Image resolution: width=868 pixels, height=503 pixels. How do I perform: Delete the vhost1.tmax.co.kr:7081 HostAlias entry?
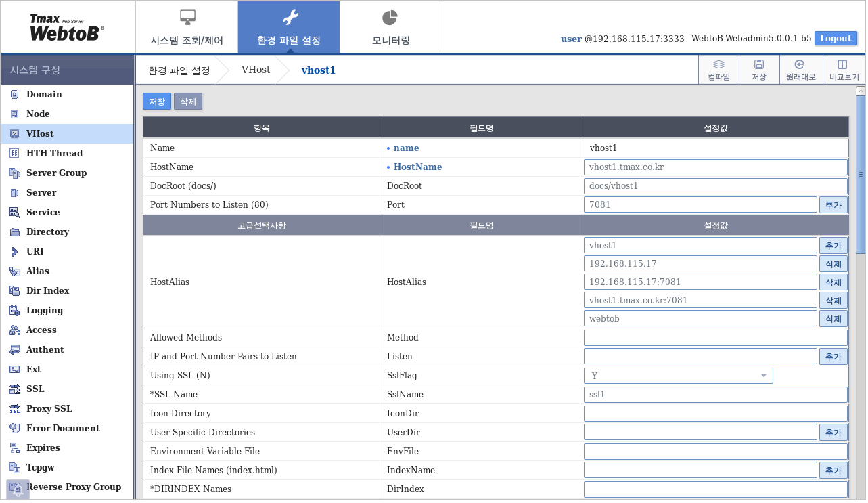point(833,301)
